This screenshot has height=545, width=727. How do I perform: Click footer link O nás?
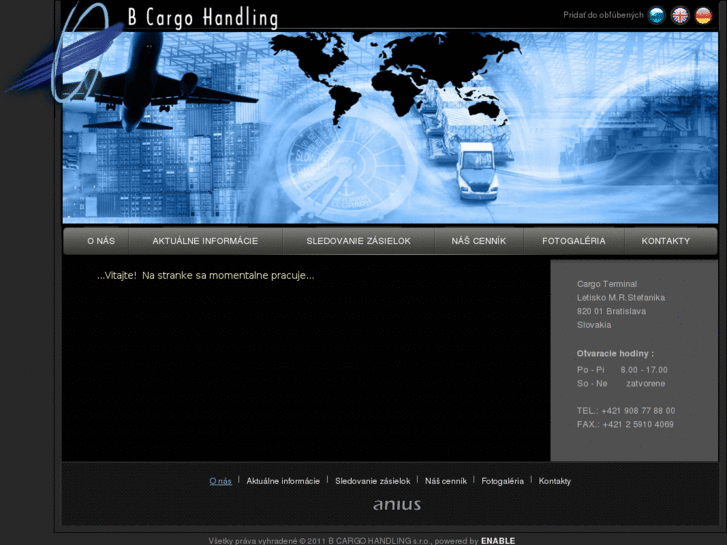tap(220, 481)
